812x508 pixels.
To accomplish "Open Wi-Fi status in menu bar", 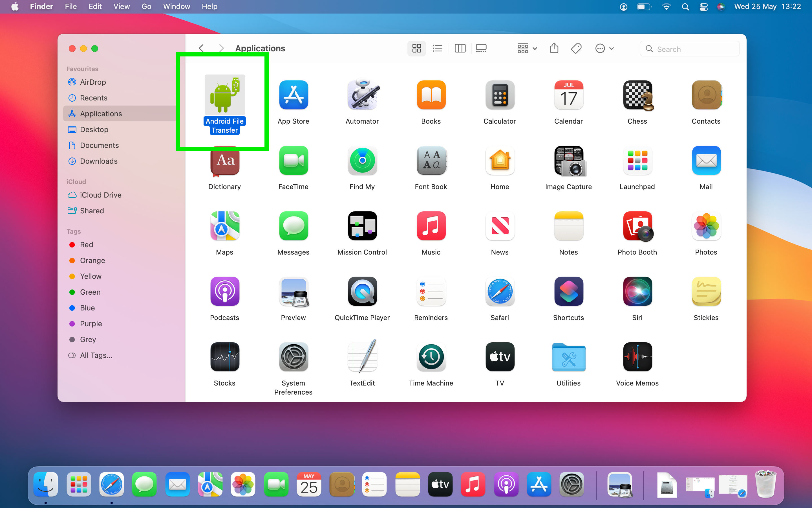I will 667,7.
